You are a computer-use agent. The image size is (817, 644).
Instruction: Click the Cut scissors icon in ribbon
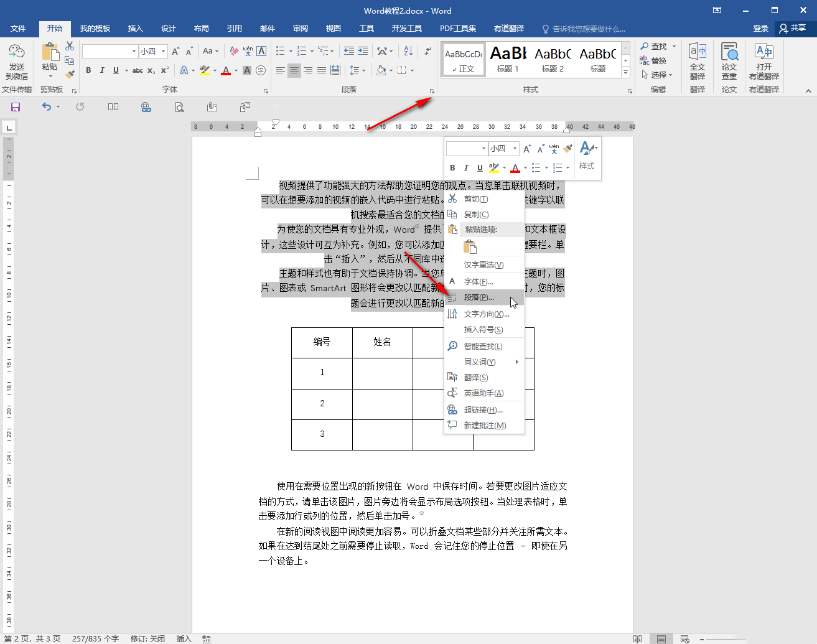(70, 47)
